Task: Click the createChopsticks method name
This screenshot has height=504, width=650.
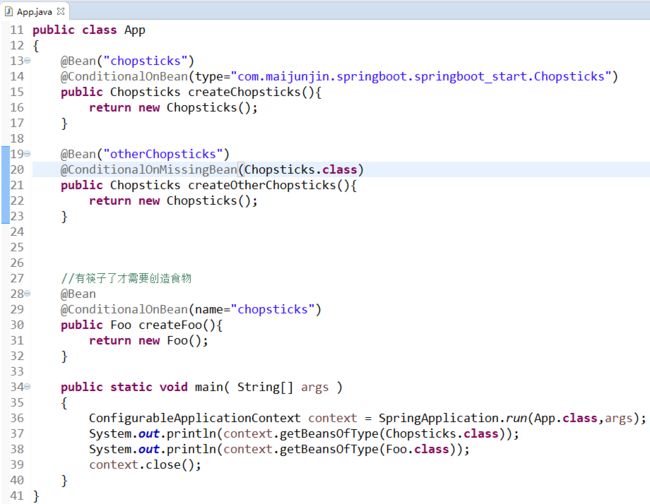Action: pyautogui.click(x=244, y=92)
